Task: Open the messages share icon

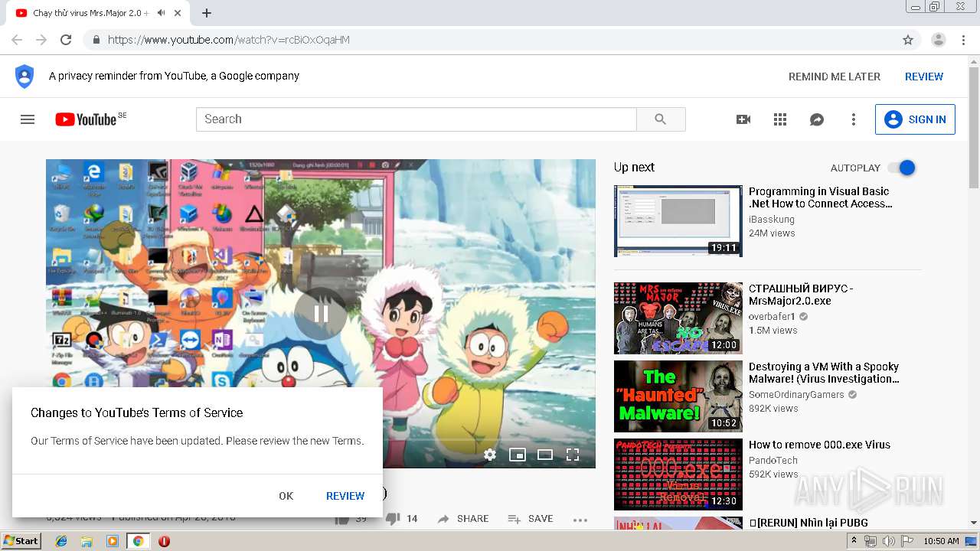Action: point(817,119)
